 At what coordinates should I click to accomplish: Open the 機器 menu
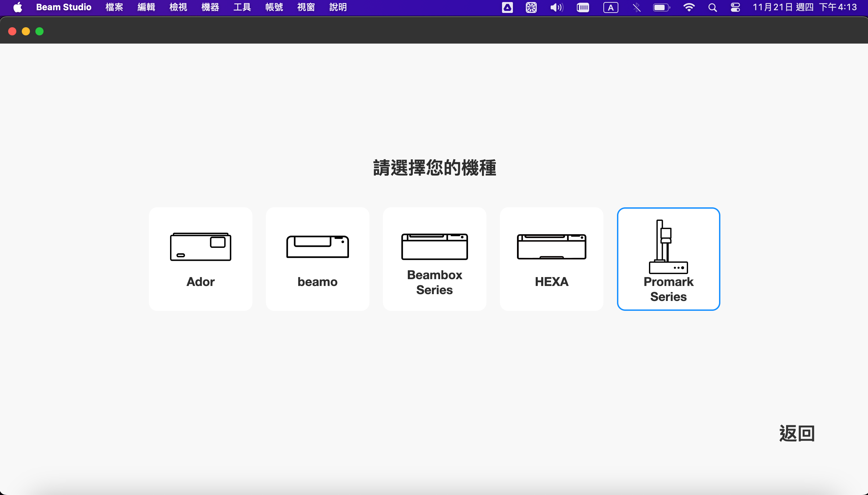tap(210, 7)
